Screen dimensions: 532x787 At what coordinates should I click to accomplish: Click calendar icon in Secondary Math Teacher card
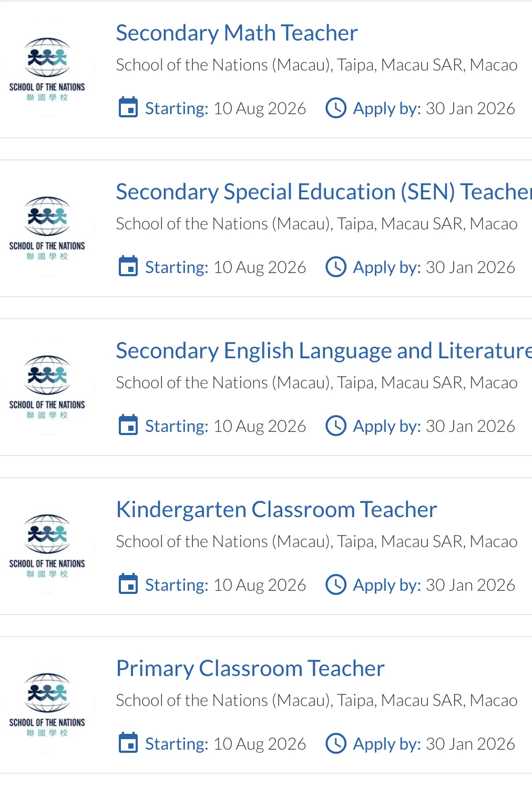[128, 108]
